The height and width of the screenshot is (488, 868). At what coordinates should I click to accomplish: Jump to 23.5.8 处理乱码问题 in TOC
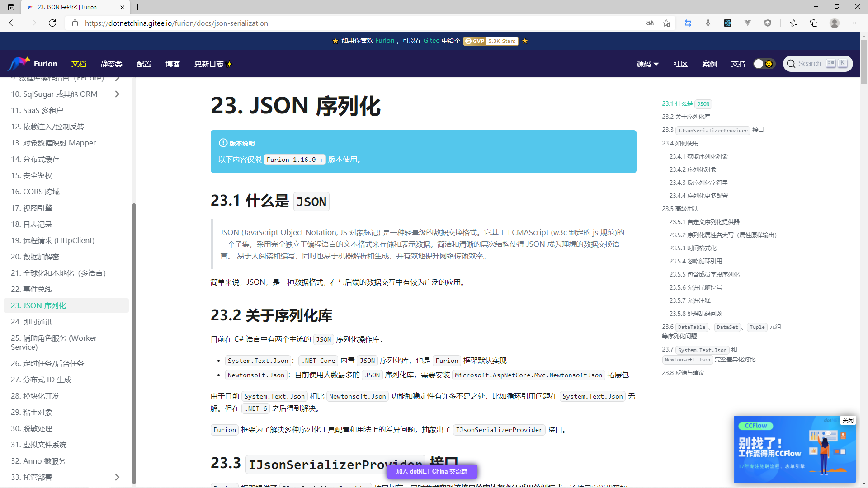(696, 314)
